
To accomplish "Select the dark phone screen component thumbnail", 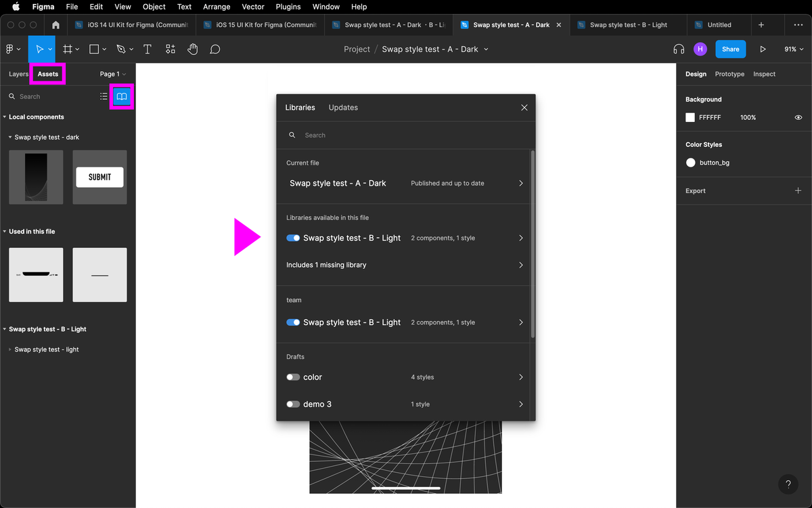I will [36, 177].
